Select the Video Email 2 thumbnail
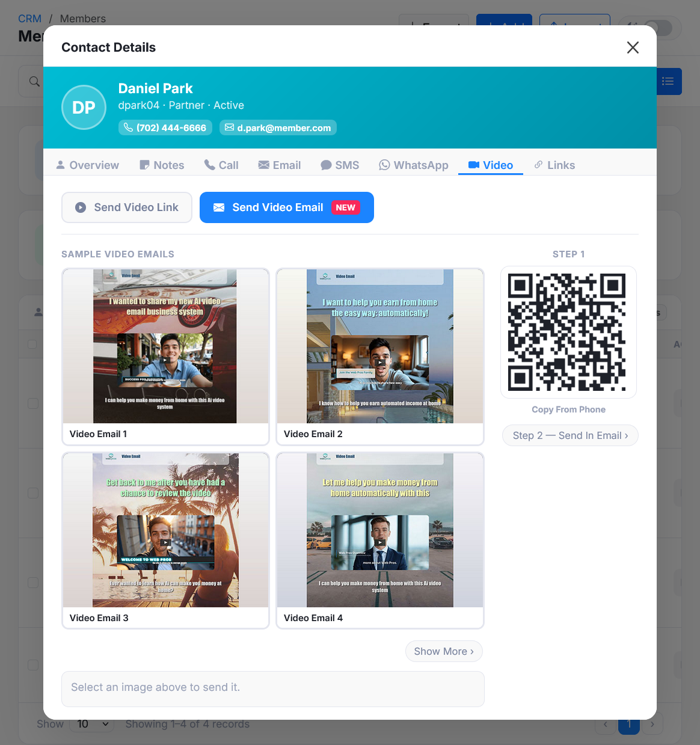This screenshot has width=700, height=745. coord(380,357)
